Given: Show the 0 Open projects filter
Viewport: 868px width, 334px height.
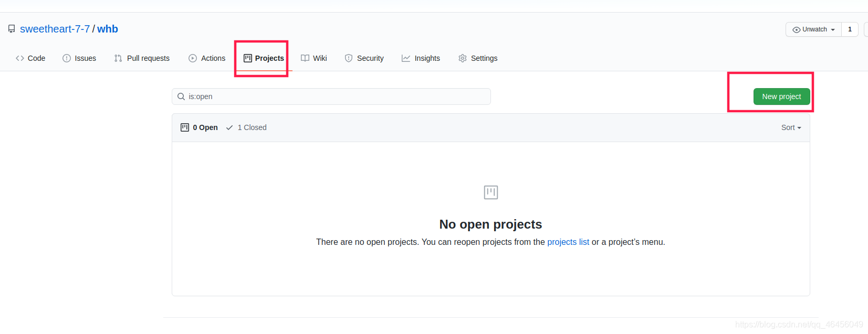Looking at the screenshot, I should [199, 127].
